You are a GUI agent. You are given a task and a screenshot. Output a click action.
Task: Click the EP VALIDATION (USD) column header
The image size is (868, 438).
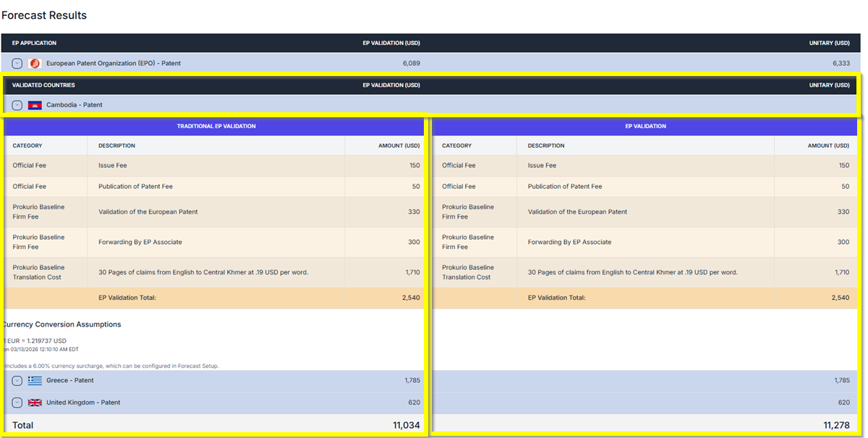391,43
